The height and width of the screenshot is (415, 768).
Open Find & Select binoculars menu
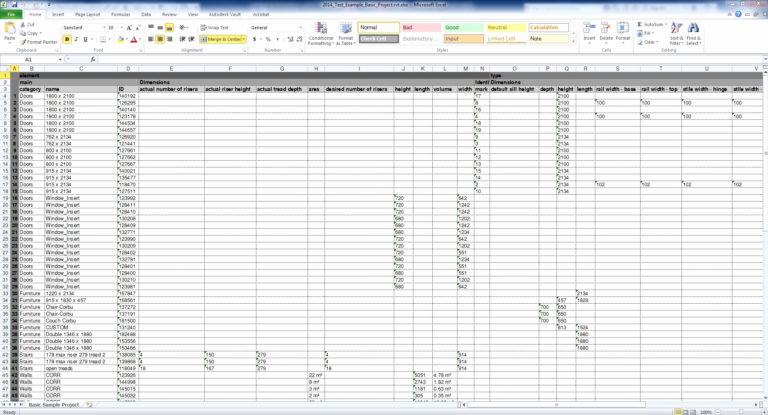(x=693, y=33)
